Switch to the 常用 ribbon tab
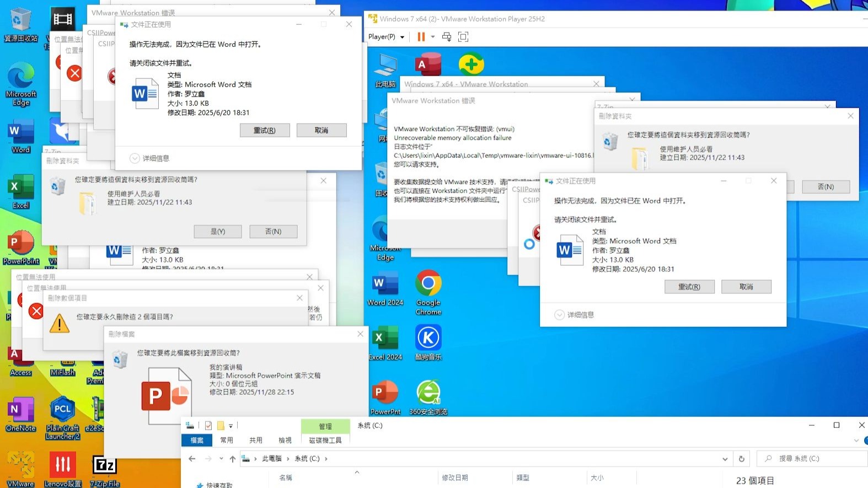The width and height of the screenshot is (868, 488). coord(227,441)
